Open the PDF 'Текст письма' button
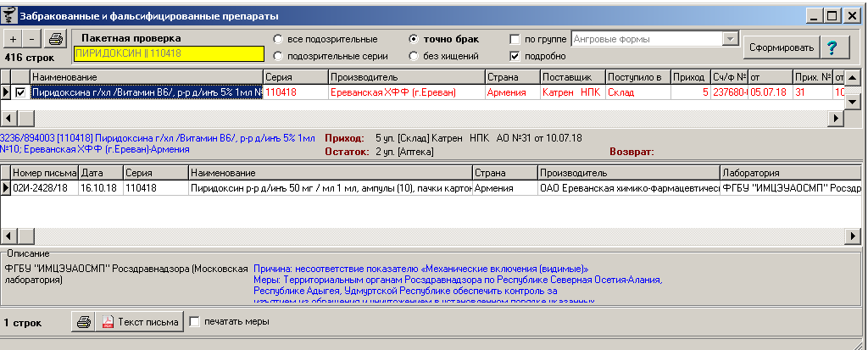The image size is (868, 350). point(140,322)
